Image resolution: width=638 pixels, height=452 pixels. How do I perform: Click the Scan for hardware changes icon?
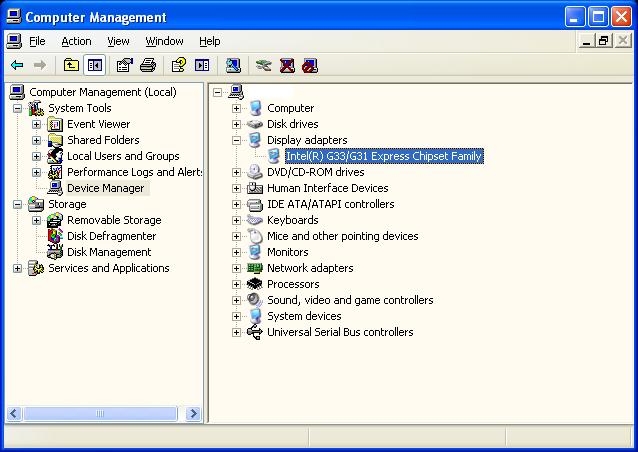click(x=233, y=65)
